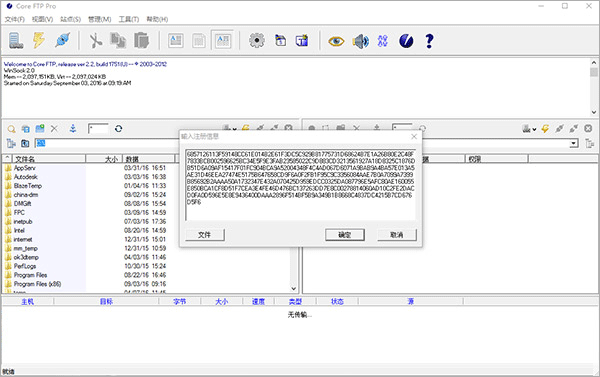Image resolution: width=600 pixels, height=377 pixels.
Task: Cancel the dialog with the 取消 button
Action: [x=397, y=235]
